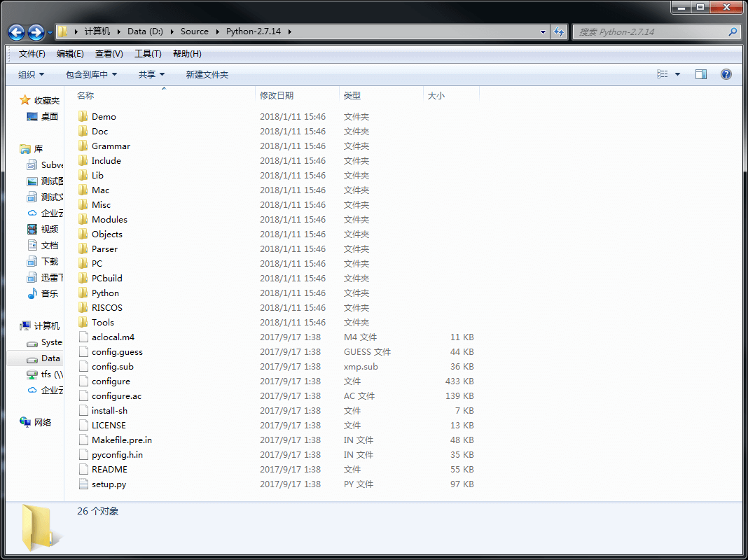748x560 pixels.
Task: Select the setup.py file icon
Action: 83,484
